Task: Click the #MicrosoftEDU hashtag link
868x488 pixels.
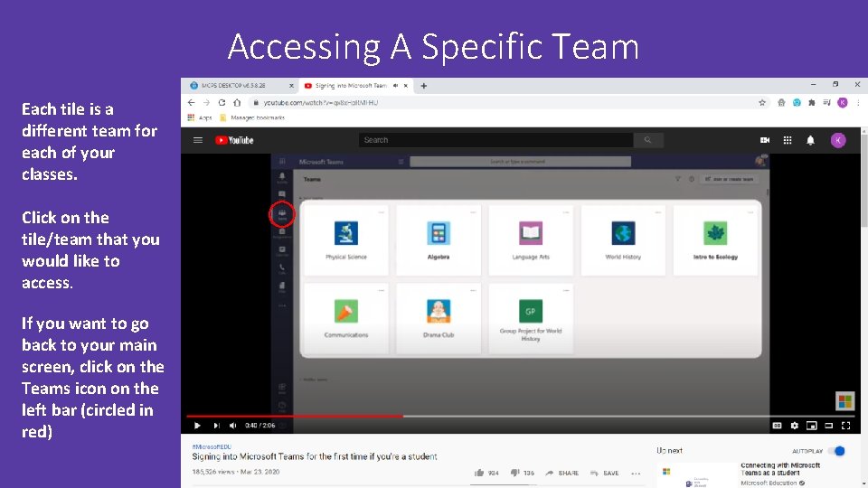Action: point(212,446)
